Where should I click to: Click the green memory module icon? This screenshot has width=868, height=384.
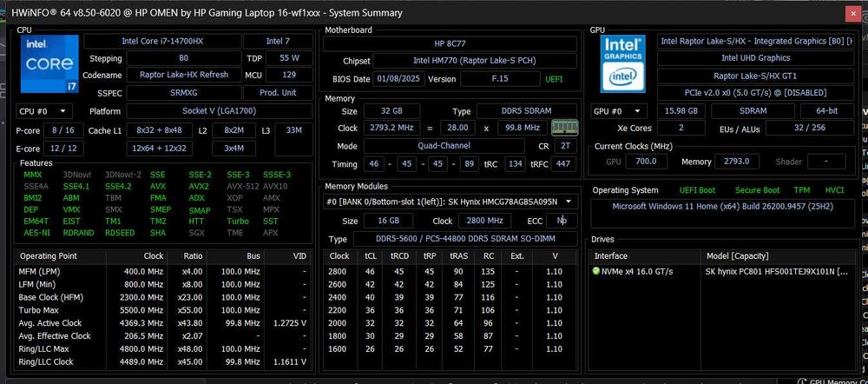point(565,128)
